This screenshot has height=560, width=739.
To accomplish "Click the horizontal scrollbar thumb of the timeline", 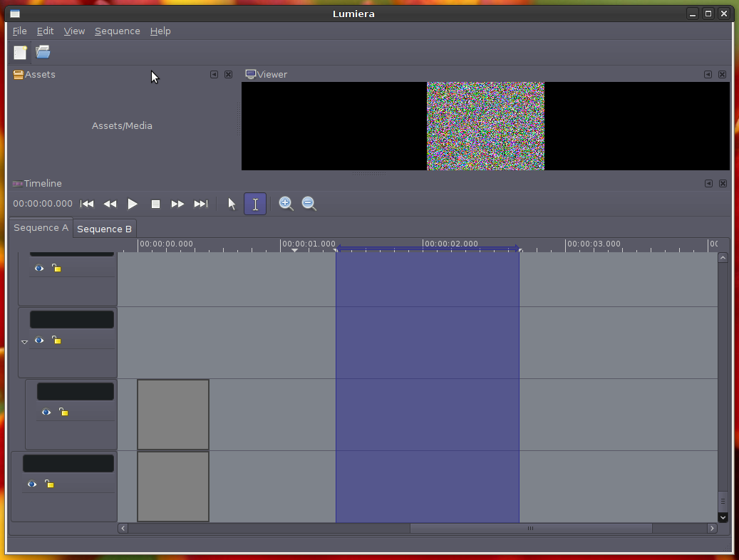I will pyautogui.click(x=531, y=529).
